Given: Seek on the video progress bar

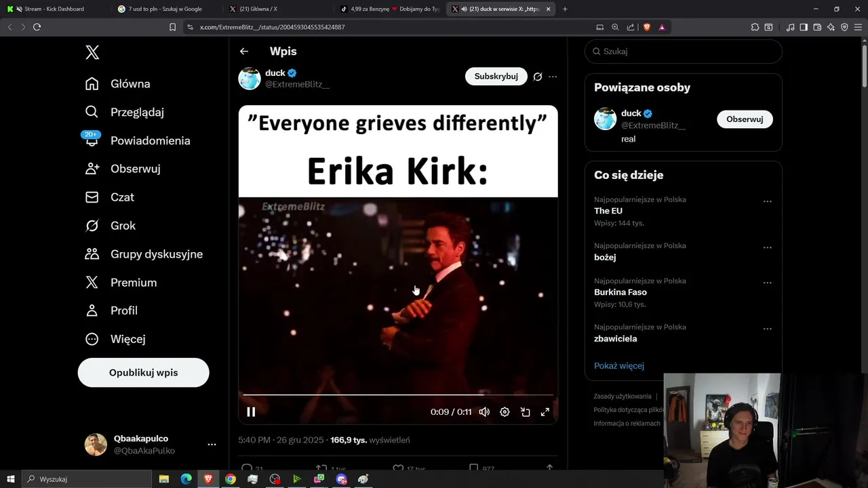Looking at the screenshot, I should (398, 394).
